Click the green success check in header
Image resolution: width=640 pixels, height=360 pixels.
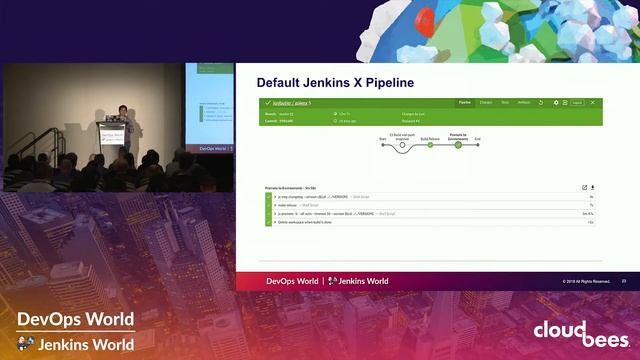click(268, 103)
